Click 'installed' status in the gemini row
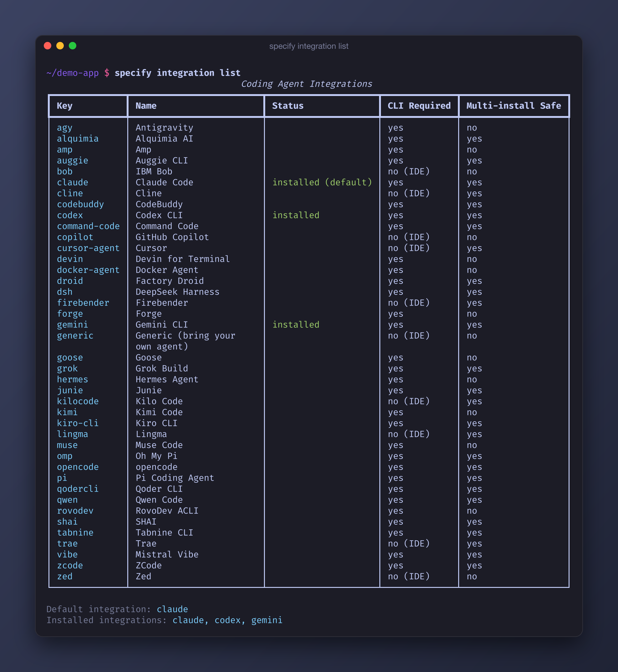 (296, 325)
